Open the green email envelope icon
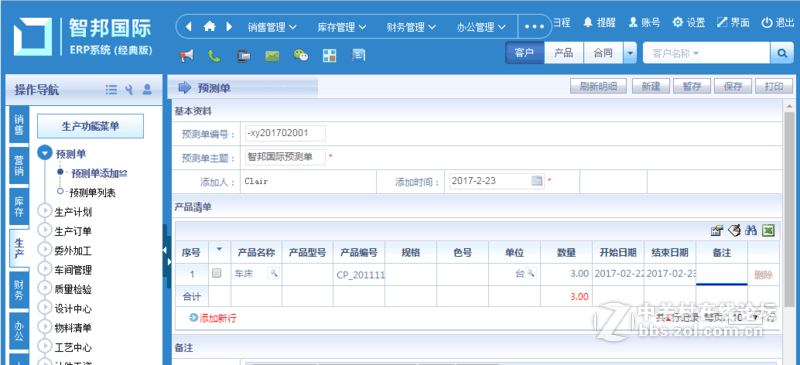The height and width of the screenshot is (365, 800). tap(272, 56)
